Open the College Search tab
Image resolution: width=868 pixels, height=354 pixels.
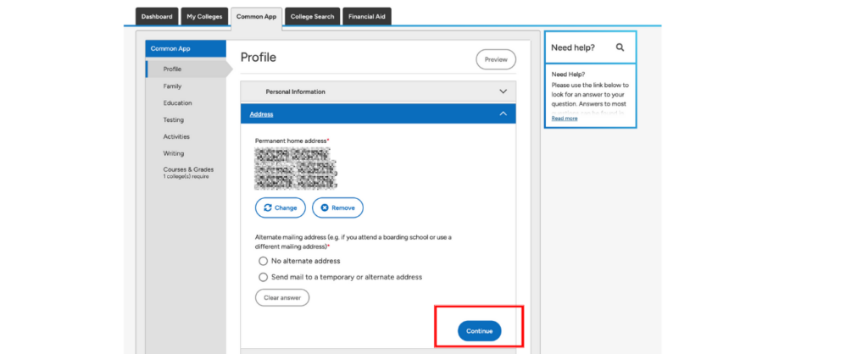tap(312, 17)
